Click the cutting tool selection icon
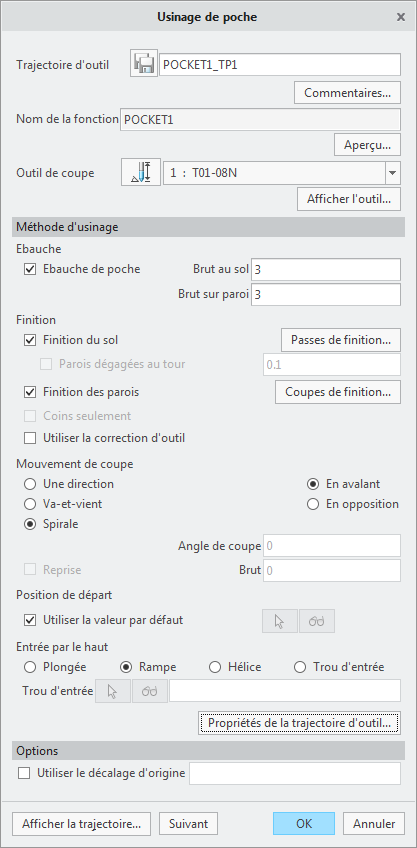This screenshot has width=417, height=848. 141,173
